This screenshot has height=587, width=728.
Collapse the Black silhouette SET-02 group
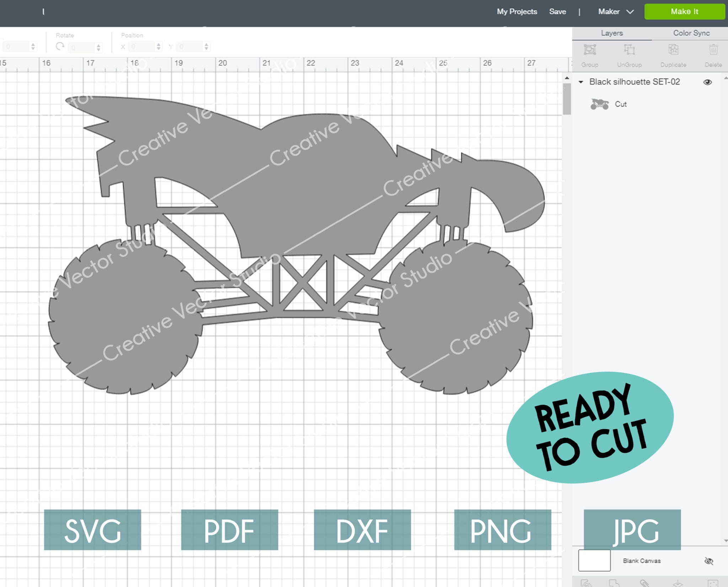point(580,82)
